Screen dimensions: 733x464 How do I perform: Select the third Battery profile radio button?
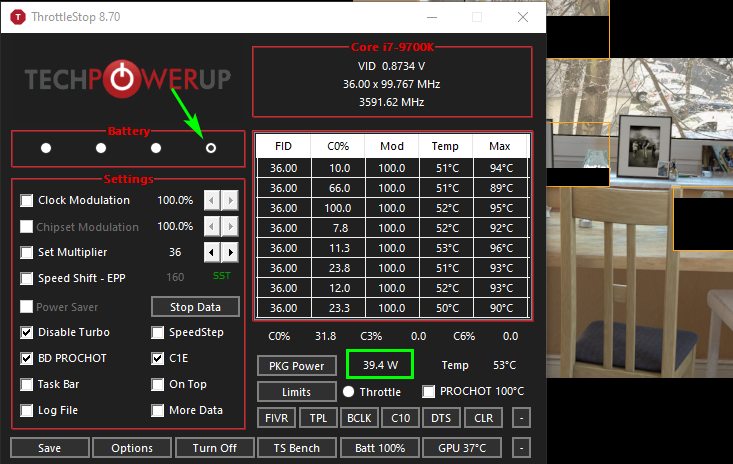[156, 148]
